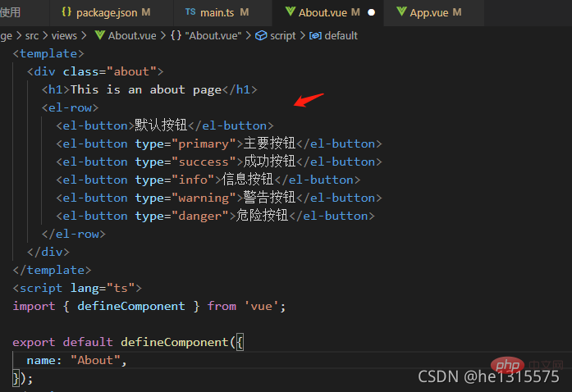Image resolution: width=572 pixels, height=392 pixels.
Task: Click the 默认按钮 el-button line
Action: click(x=164, y=125)
